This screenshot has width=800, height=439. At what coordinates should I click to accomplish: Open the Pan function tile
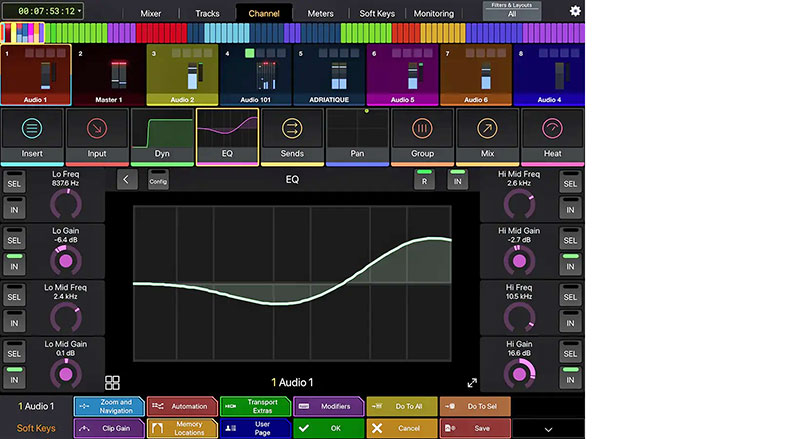pyautogui.click(x=357, y=137)
